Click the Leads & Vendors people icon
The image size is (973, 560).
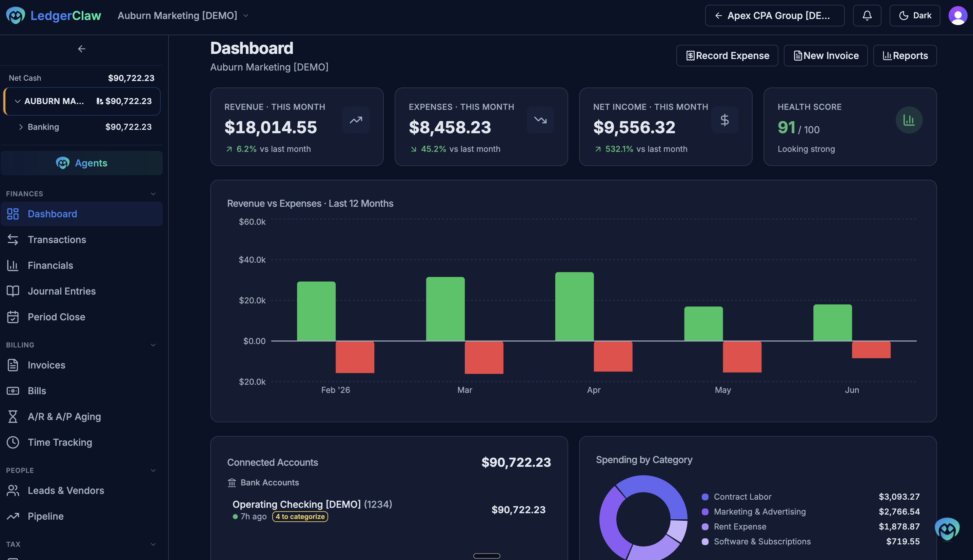click(x=13, y=491)
